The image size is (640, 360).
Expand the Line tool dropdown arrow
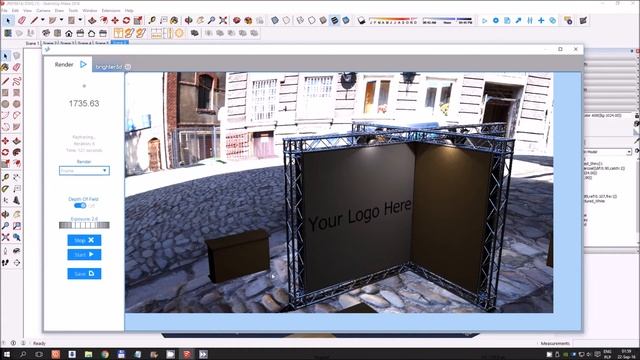[x=42, y=20]
